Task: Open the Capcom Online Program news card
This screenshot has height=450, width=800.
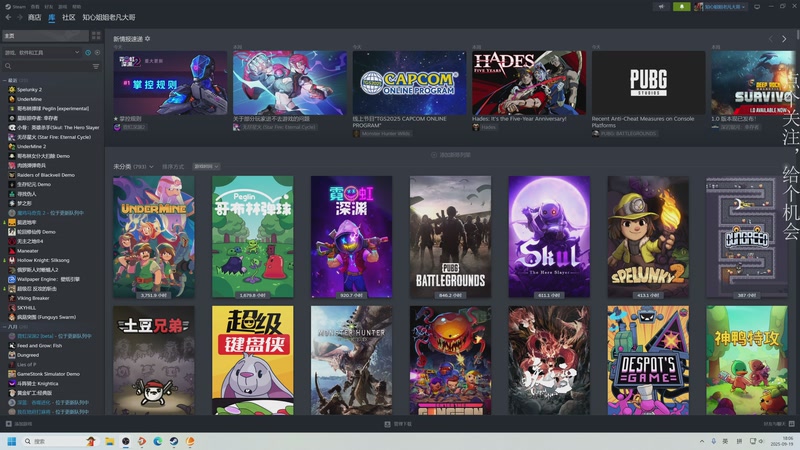Action: pos(409,83)
